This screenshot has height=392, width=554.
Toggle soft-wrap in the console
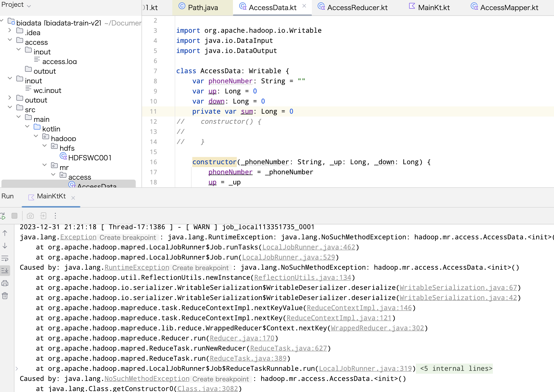pos(5,258)
